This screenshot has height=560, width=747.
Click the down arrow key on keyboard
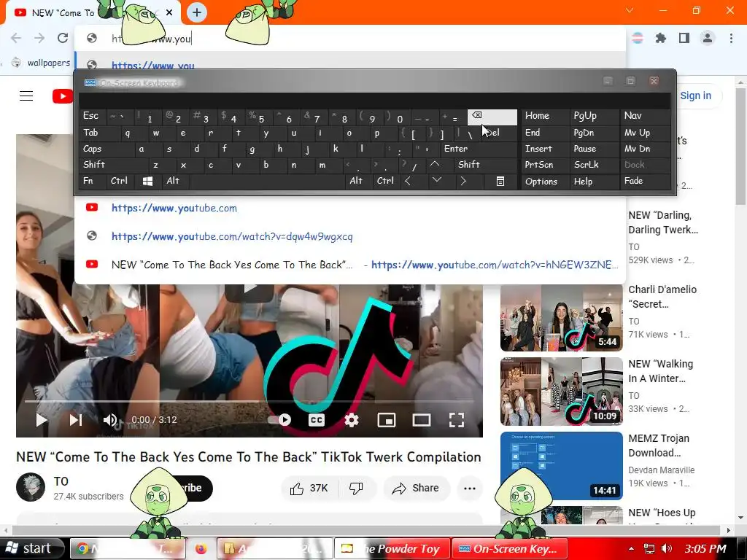point(437,181)
